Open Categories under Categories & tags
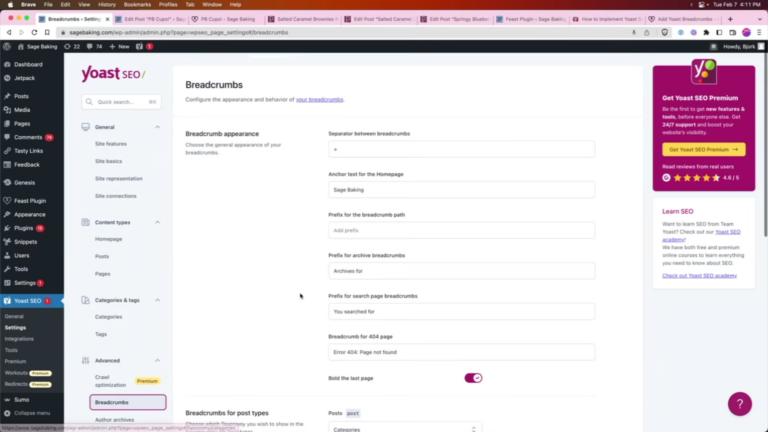Screen dimensions: 768x432 [108, 317]
